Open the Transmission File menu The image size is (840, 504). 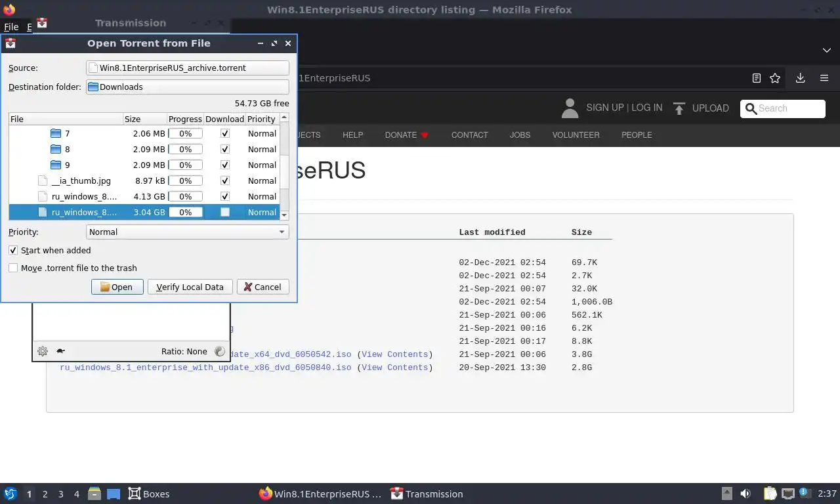pos(11,27)
